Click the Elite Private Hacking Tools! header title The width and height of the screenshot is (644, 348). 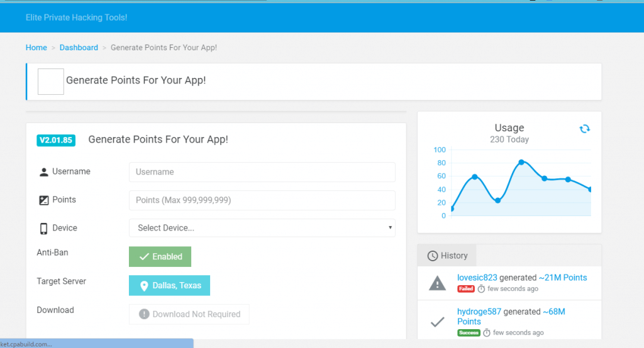point(76,18)
